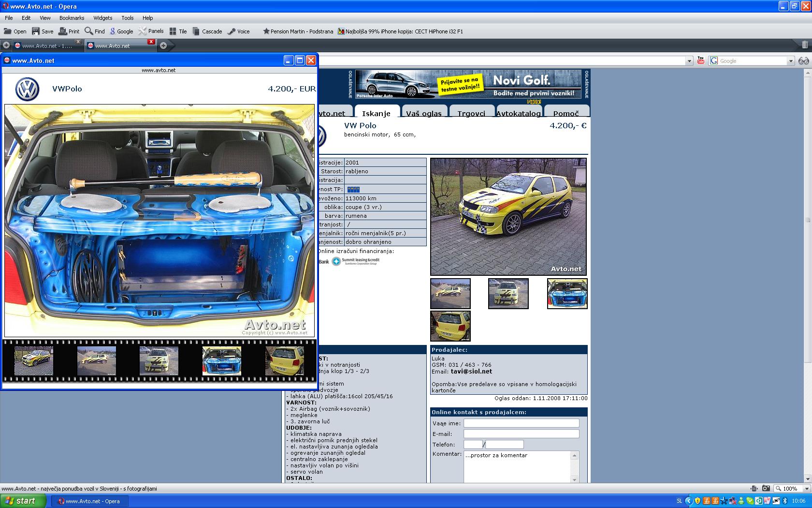Click the blue trunk filmstrip thumbnail in popup
The image size is (812, 508).
click(x=222, y=361)
